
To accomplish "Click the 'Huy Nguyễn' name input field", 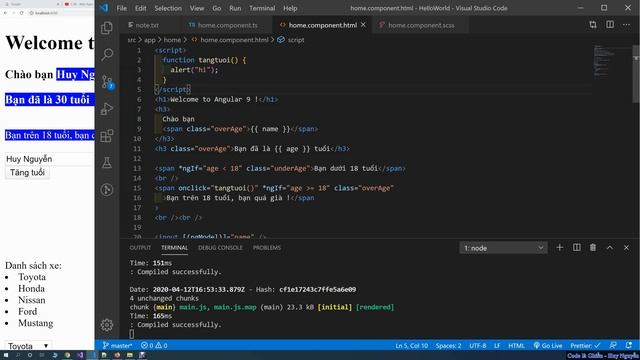I will click(x=49, y=159).
